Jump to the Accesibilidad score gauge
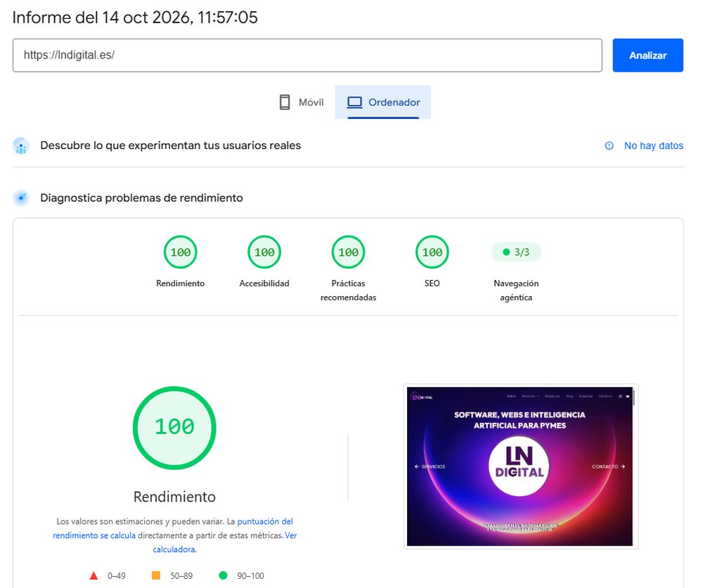This screenshot has width=703, height=588. 264,252
